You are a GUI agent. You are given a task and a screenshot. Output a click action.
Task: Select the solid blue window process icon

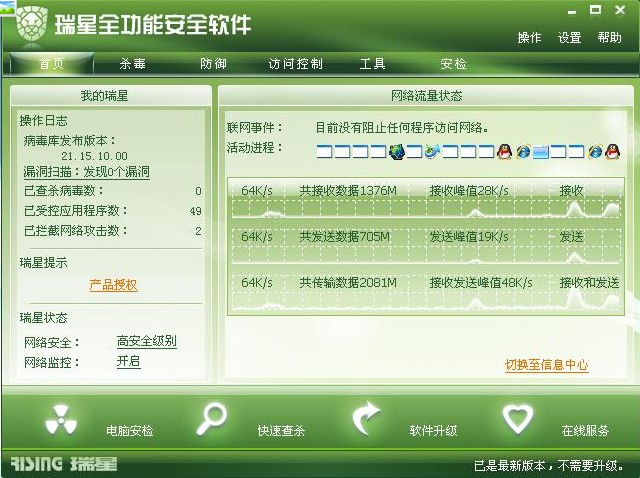[540, 152]
